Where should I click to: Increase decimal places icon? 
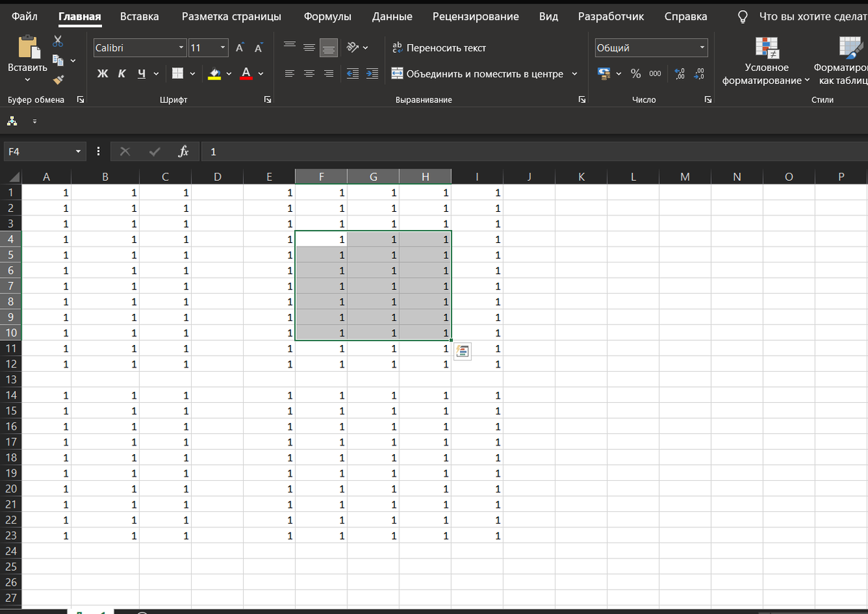[x=679, y=73]
